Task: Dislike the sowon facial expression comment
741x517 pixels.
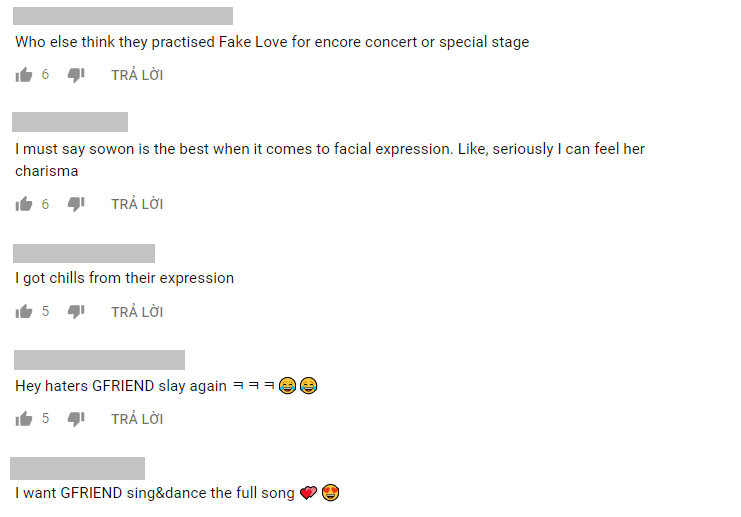Action: coord(76,204)
